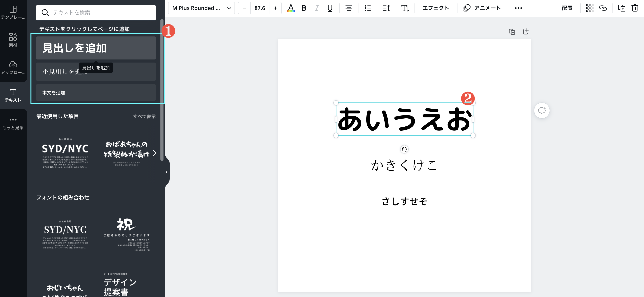The image size is (644, 297).
Task: Click the add comment bubble icon
Action: (542, 111)
